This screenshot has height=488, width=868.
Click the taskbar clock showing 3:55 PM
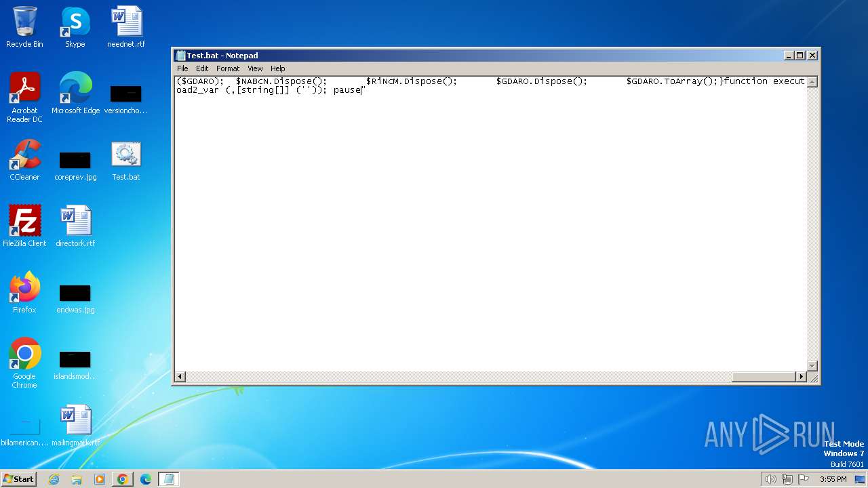click(833, 479)
